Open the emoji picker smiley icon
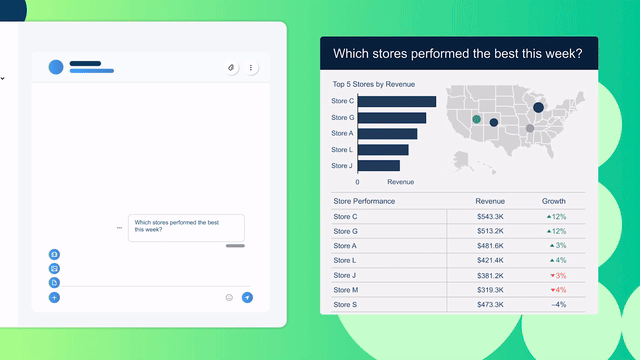The image size is (640, 360). (x=229, y=298)
